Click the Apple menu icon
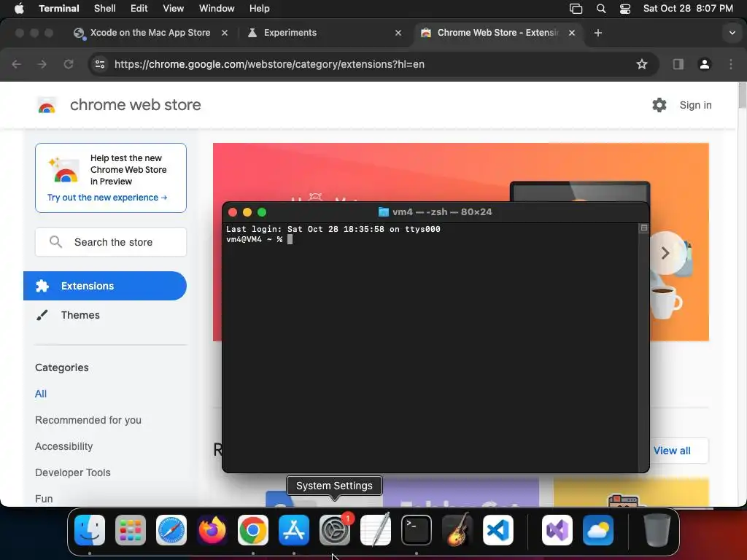747x560 pixels. click(x=19, y=8)
